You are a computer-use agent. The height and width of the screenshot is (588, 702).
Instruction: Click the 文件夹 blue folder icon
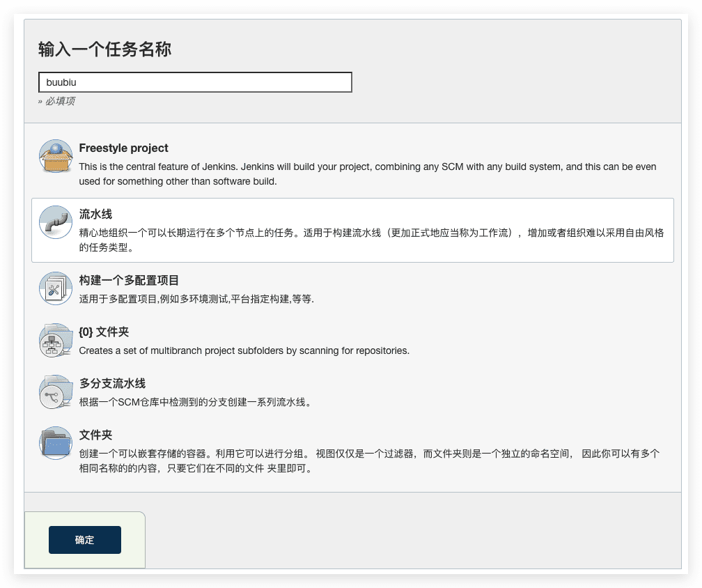56,443
